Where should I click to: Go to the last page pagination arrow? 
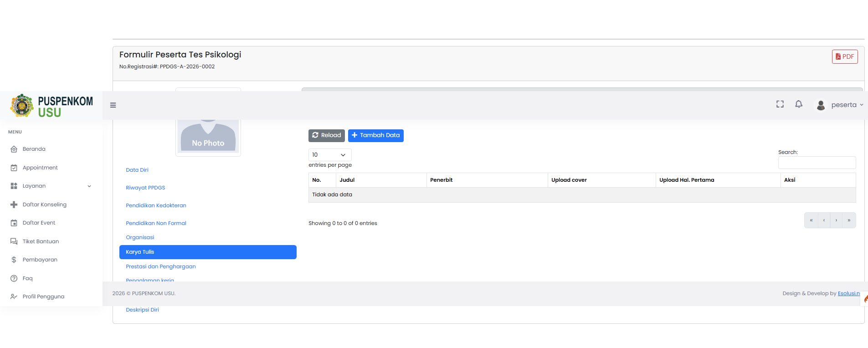tap(849, 220)
